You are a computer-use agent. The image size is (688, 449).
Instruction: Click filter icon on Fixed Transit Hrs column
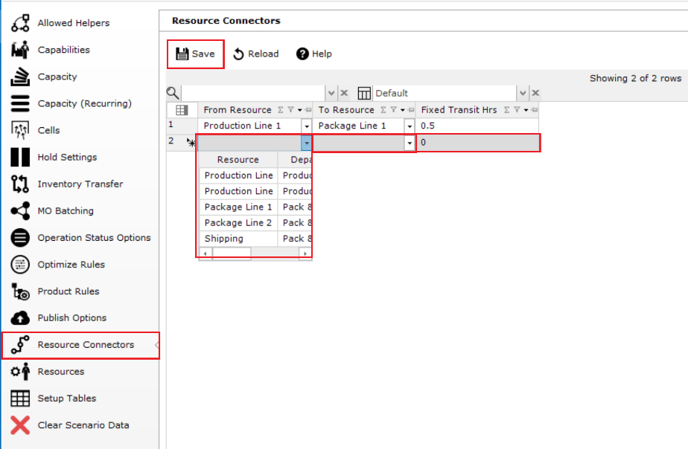(516, 110)
